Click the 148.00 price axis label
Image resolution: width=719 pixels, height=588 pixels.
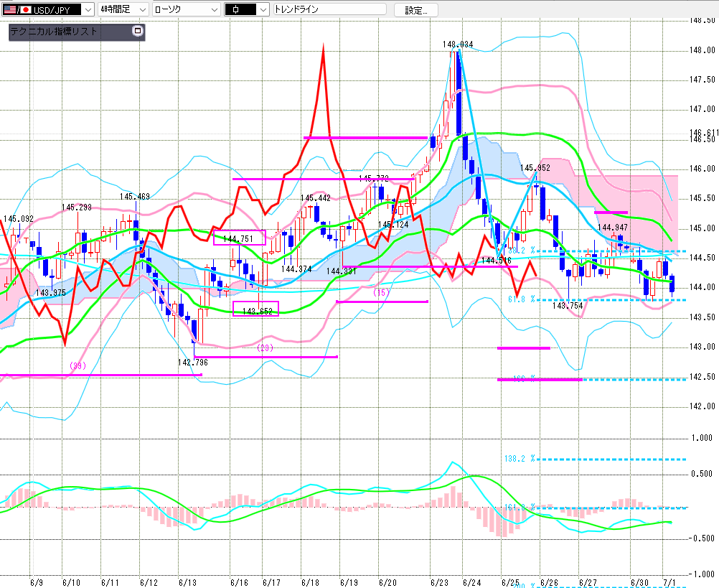pyautogui.click(x=702, y=50)
